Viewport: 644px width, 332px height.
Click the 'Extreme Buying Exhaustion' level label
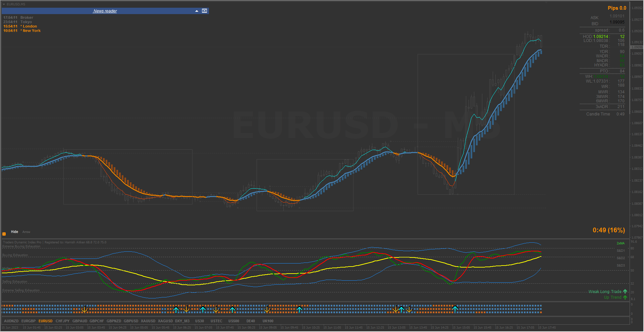21,246
